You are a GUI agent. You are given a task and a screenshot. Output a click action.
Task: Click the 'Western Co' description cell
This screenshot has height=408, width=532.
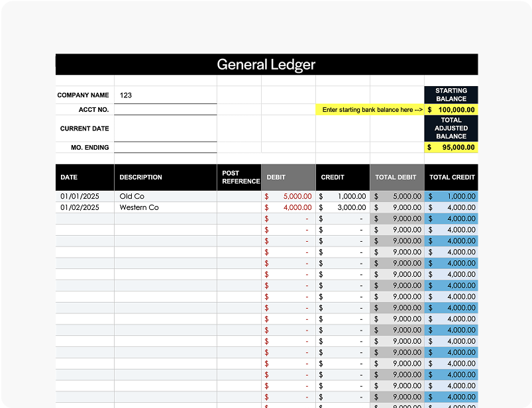point(165,207)
